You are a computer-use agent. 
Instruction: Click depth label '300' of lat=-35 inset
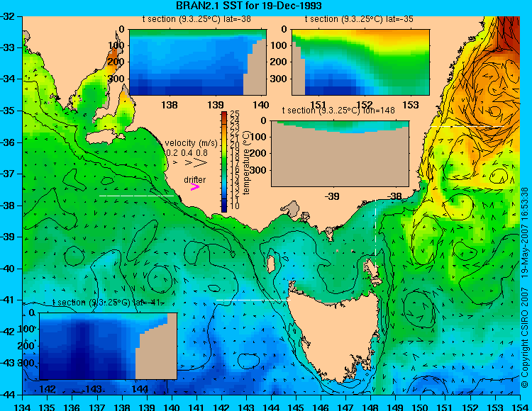click(x=279, y=79)
